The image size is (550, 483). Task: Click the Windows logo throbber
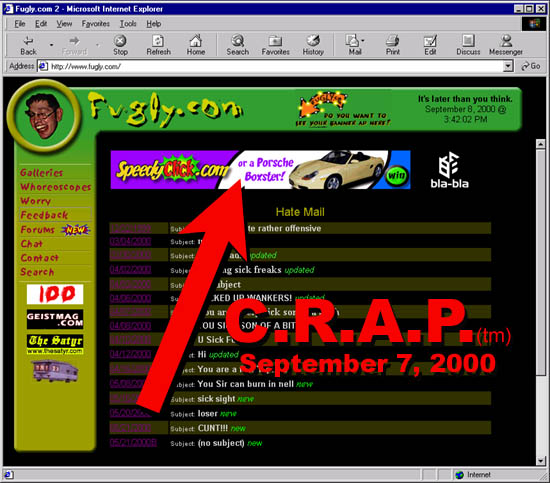click(x=534, y=24)
